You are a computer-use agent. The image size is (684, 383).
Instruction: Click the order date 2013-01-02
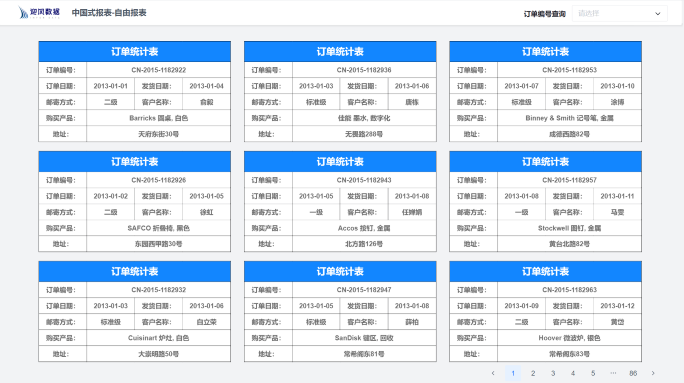(x=111, y=196)
